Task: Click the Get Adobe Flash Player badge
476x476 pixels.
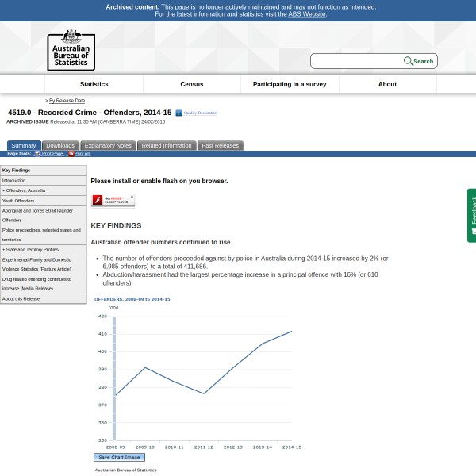Action: pyautogui.click(x=113, y=200)
